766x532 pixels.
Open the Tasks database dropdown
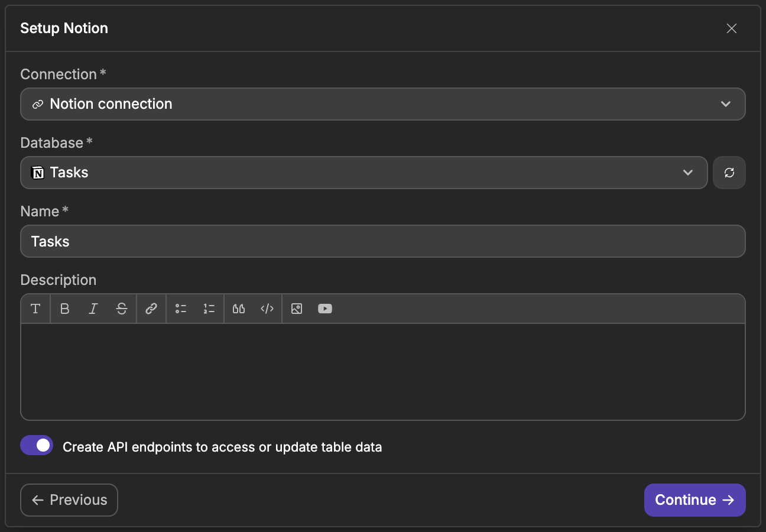click(x=364, y=173)
